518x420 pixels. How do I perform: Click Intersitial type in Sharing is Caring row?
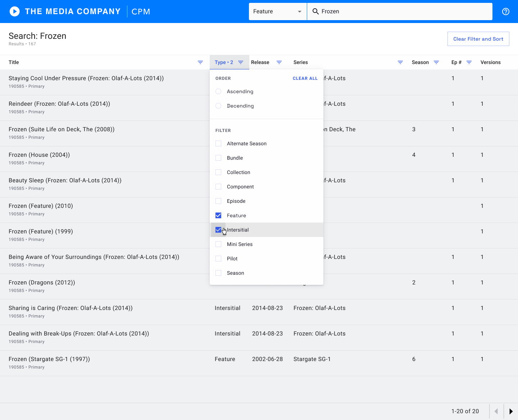[x=227, y=308]
